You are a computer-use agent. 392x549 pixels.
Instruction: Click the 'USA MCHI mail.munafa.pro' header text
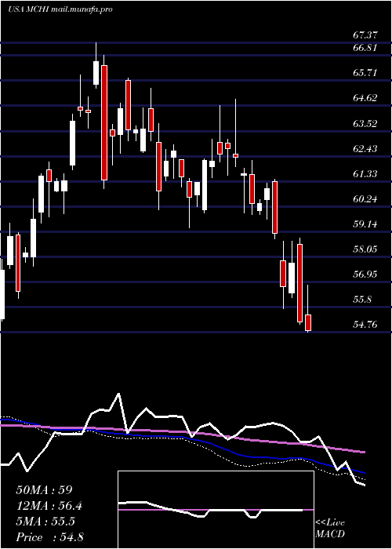(60, 9)
